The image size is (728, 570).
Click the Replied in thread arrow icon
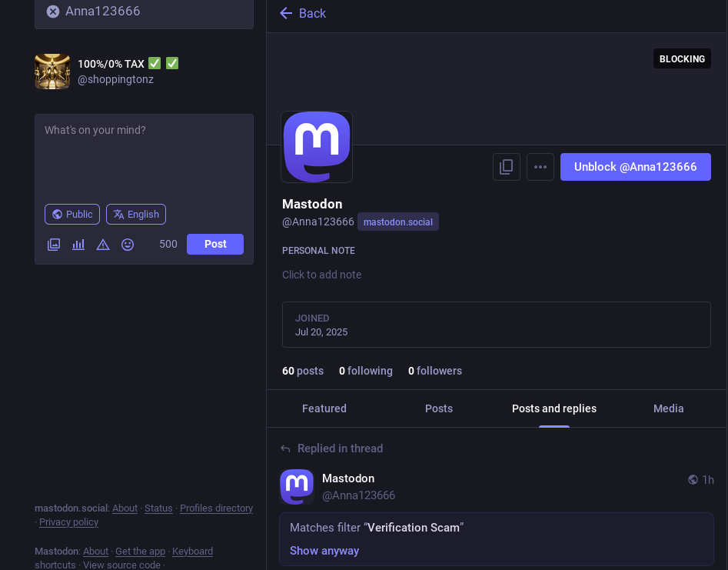[284, 448]
